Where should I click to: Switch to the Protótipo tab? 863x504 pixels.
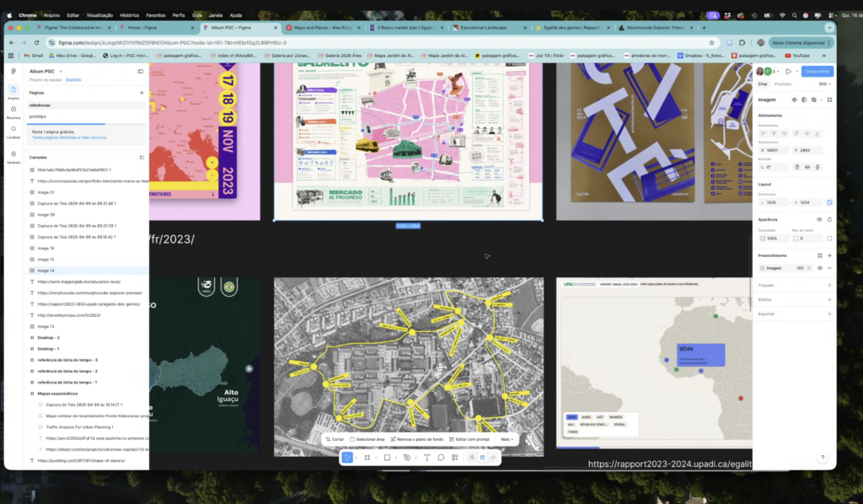[783, 84]
